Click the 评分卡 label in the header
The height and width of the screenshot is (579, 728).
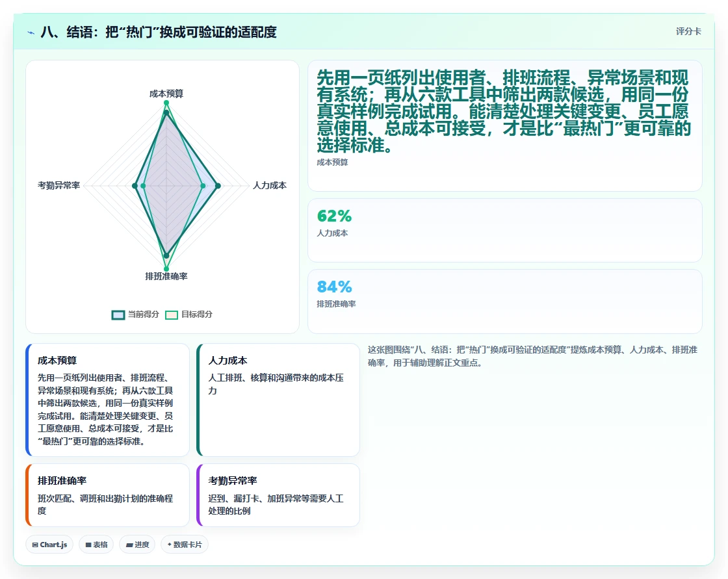click(688, 31)
